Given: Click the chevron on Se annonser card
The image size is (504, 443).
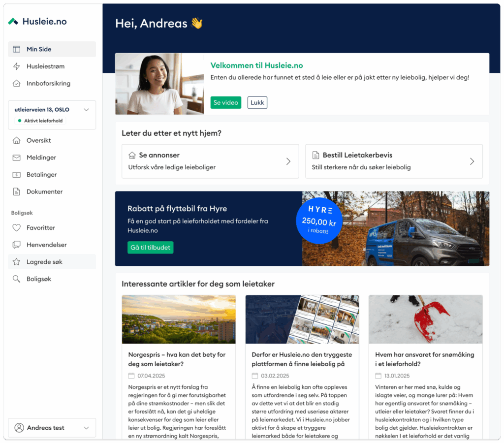Looking at the screenshot, I should 288,161.
